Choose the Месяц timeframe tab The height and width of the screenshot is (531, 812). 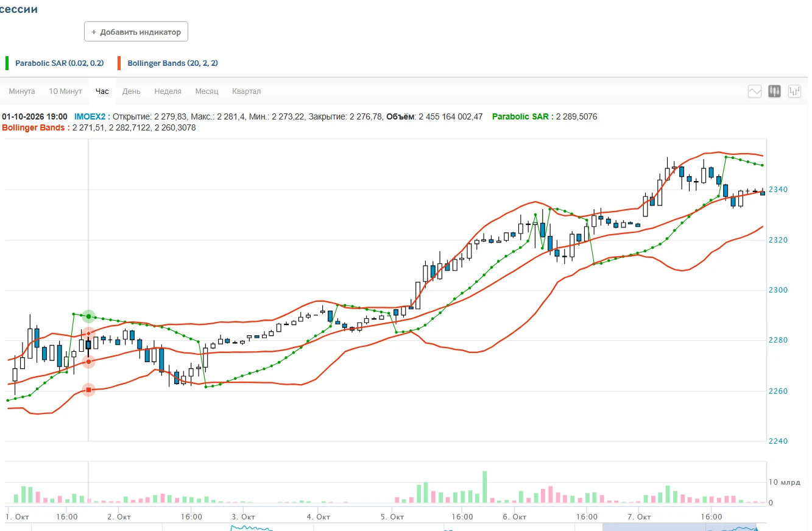tap(207, 91)
